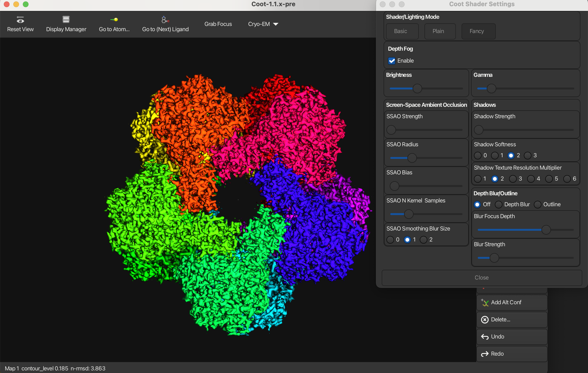Switch to Basic shader lighting mode
This screenshot has height=373, width=588.
click(402, 31)
